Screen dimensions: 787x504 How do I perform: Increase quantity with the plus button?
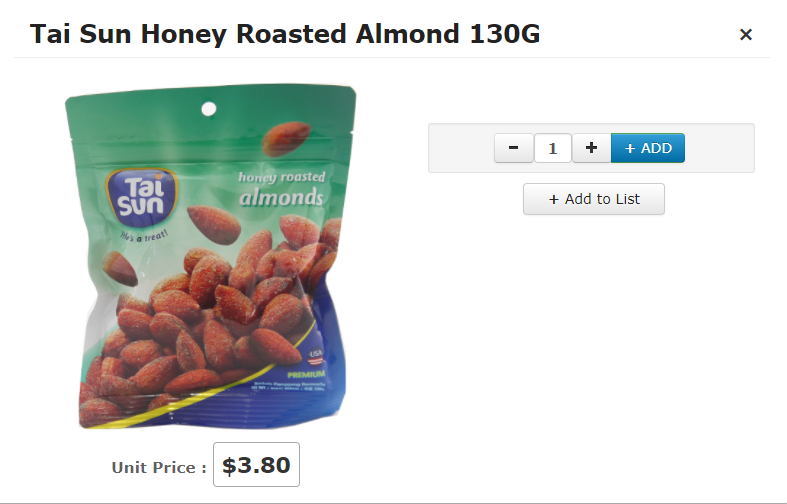coord(591,148)
